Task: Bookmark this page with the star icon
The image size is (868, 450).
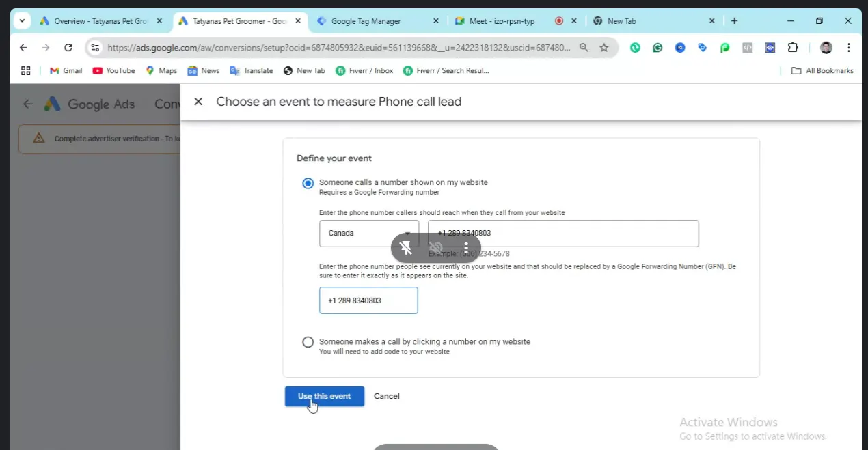Action: [x=604, y=48]
